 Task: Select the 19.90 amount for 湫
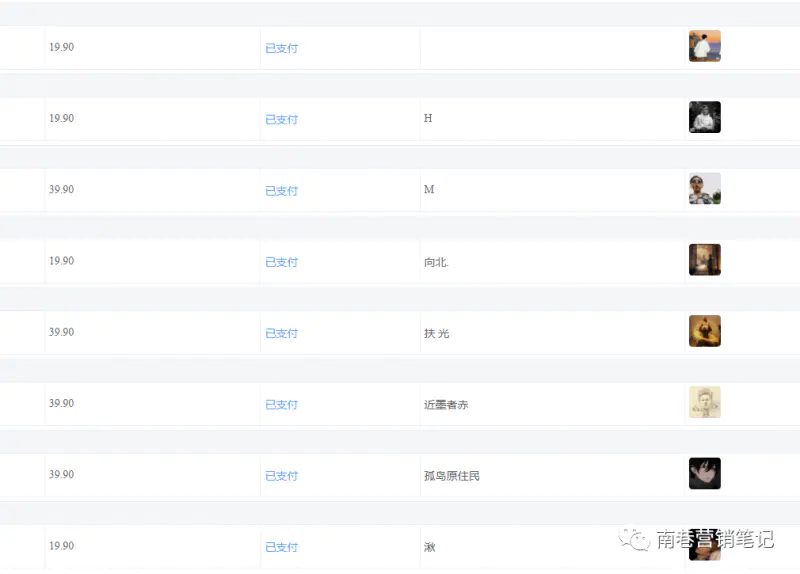(x=61, y=546)
